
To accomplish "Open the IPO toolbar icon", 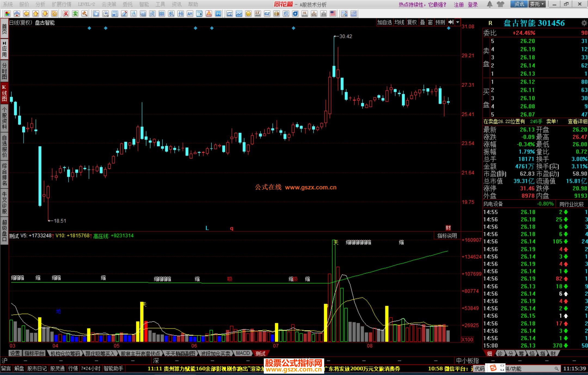I will point(218,14).
